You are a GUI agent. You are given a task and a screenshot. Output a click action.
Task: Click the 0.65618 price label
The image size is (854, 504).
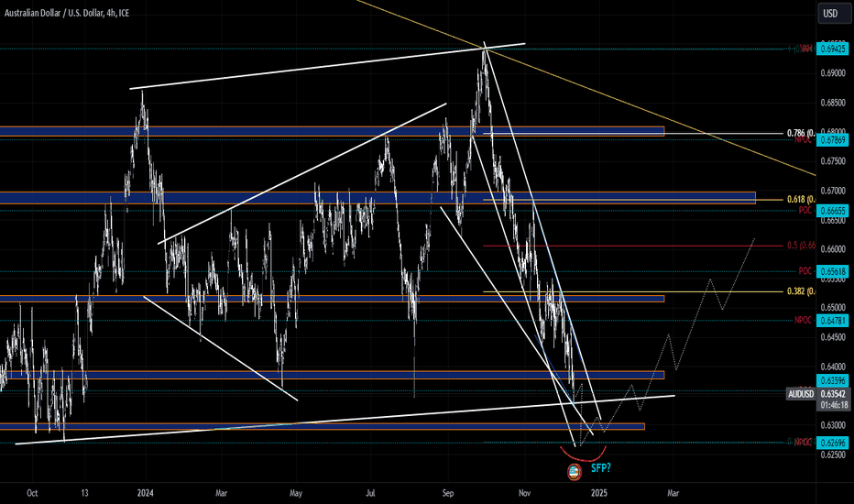[833, 271]
